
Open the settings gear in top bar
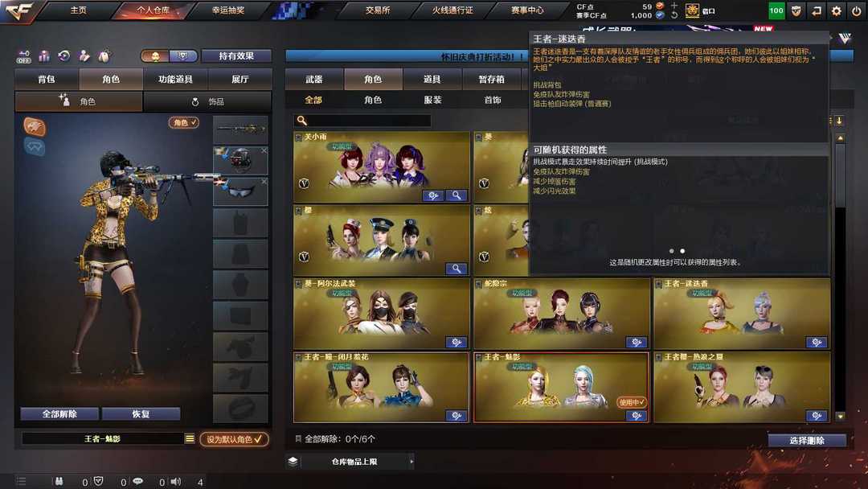(x=836, y=10)
